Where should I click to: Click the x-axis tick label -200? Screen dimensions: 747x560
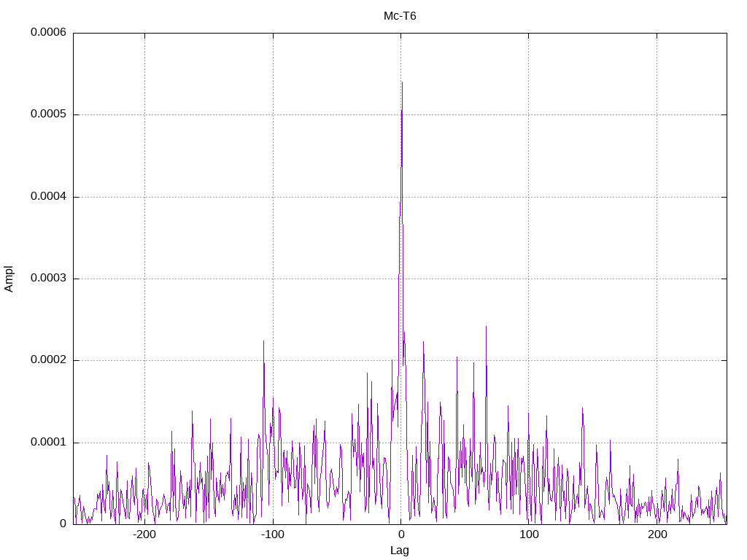144,534
